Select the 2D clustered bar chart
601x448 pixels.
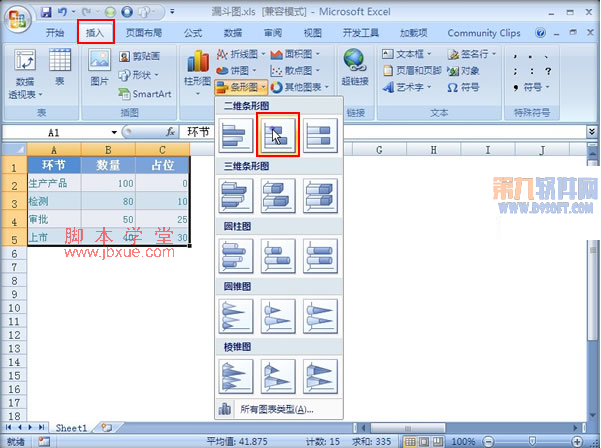click(236, 135)
